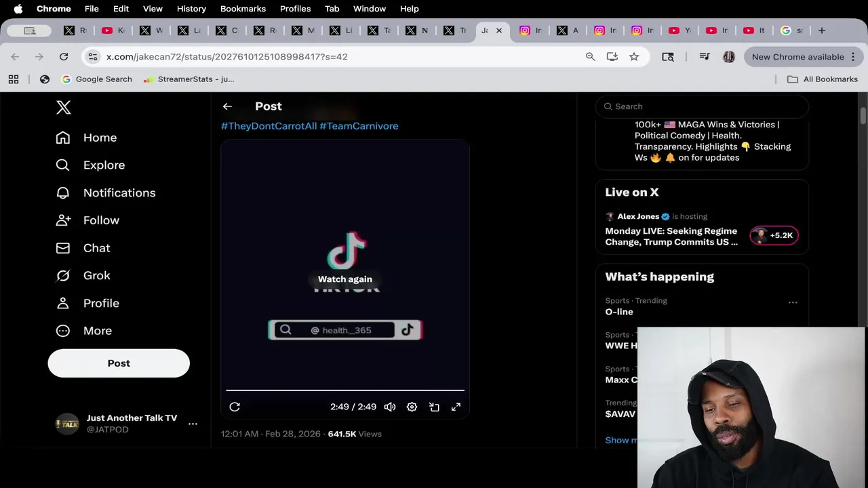Open the #TeamCarnivore hashtag

click(359, 126)
